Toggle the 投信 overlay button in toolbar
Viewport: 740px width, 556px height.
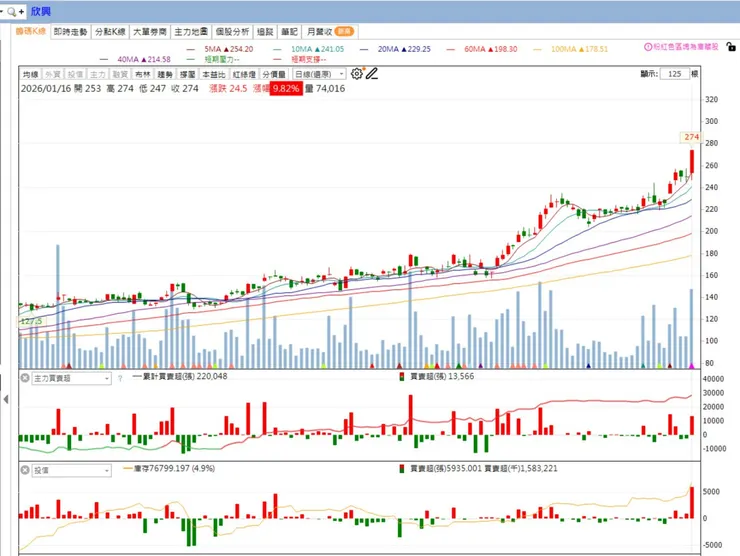point(75,74)
